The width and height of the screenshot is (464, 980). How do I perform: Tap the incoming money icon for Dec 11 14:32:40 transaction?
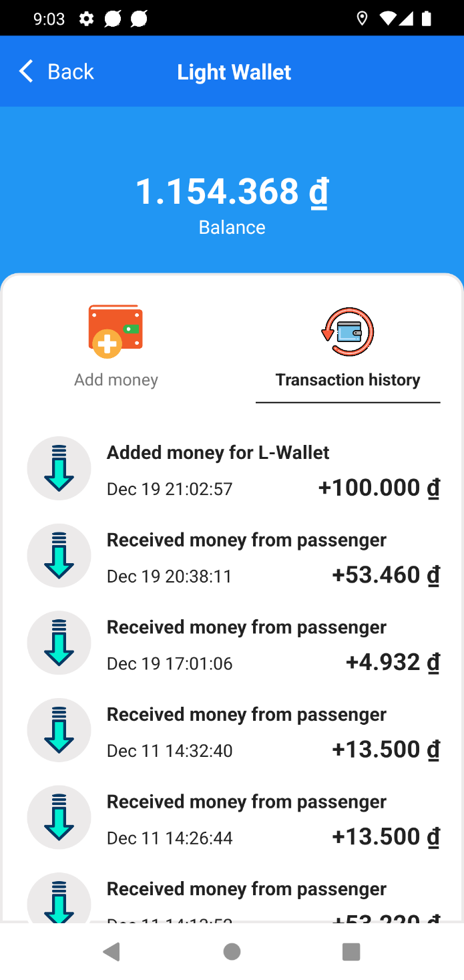(59, 729)
